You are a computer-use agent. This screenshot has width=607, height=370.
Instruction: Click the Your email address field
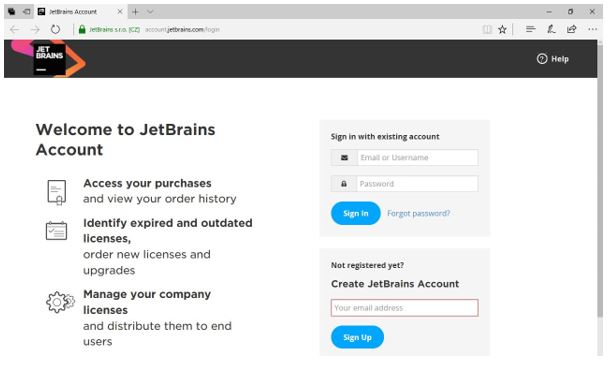point(405,308)
